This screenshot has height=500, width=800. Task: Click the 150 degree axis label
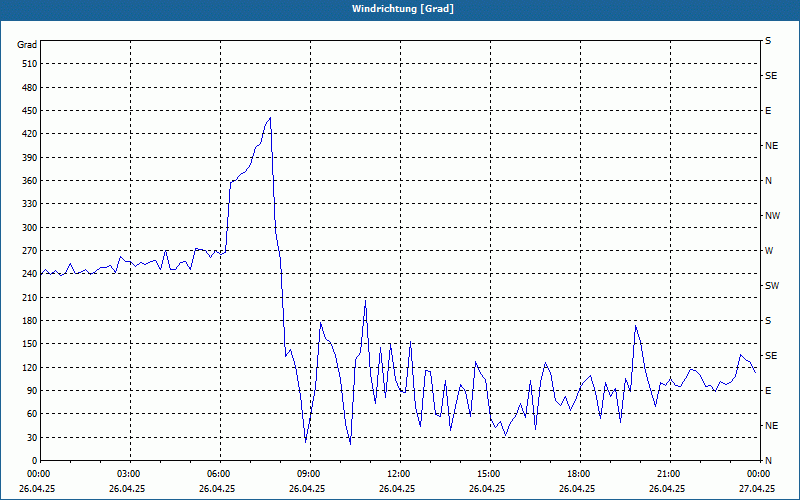point(29,344)
